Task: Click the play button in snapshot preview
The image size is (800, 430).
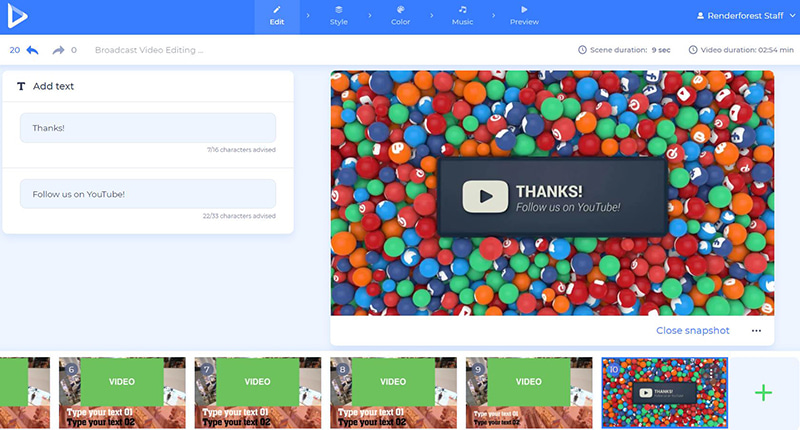Action: point(485,196)
